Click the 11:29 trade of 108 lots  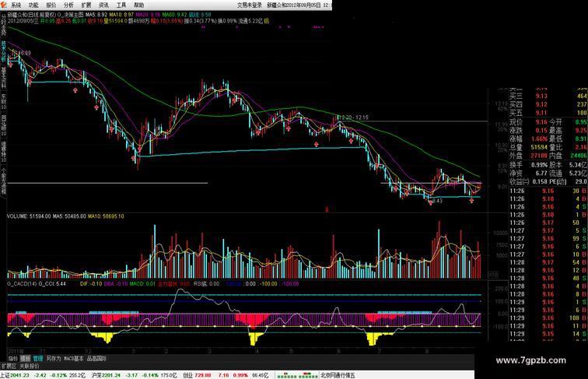[x=548, y=318]
